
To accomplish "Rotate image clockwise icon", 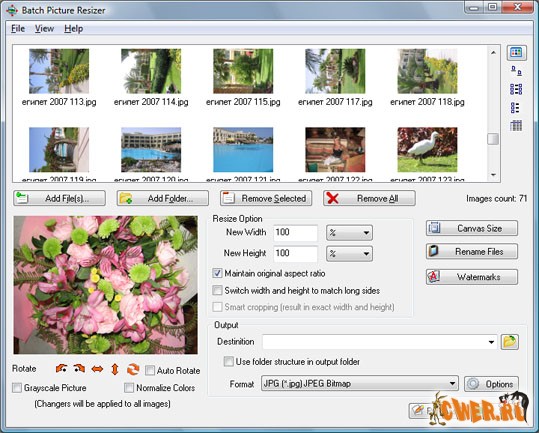I will click(x=79, y=369).
